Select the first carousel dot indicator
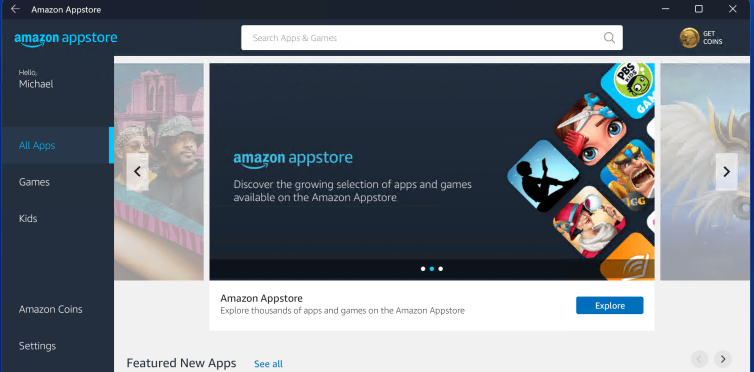754x372 pixels. point(423,269)
